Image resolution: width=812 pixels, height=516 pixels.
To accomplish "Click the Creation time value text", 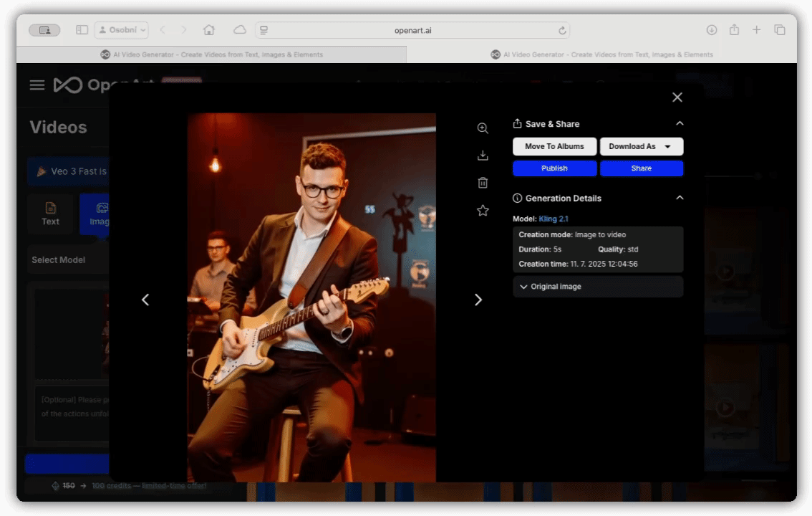I will coord(604,264).
